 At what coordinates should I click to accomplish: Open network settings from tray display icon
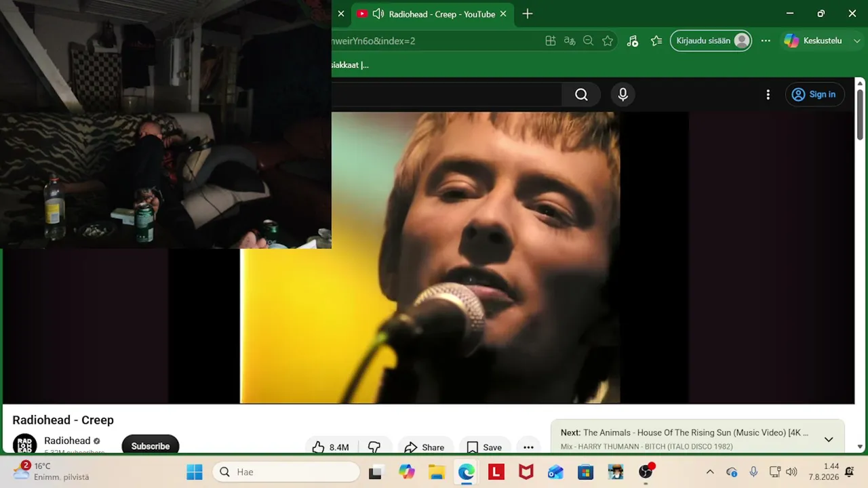coord(775,472)
